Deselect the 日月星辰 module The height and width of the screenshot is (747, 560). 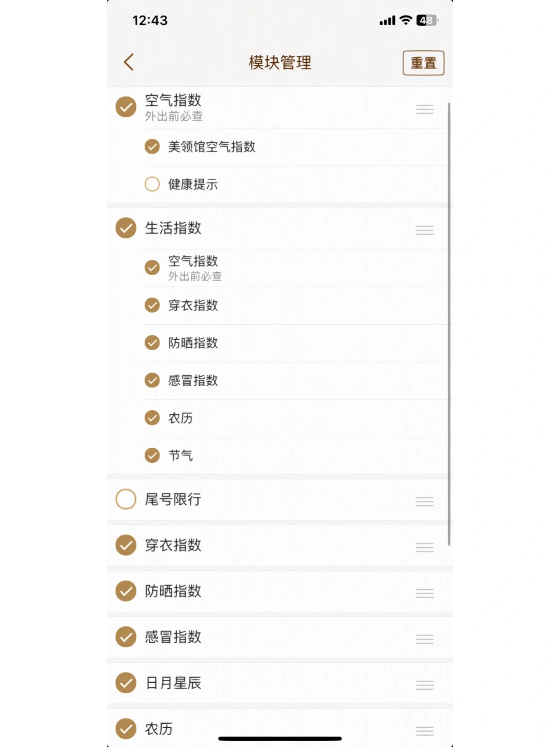[126, 683]
